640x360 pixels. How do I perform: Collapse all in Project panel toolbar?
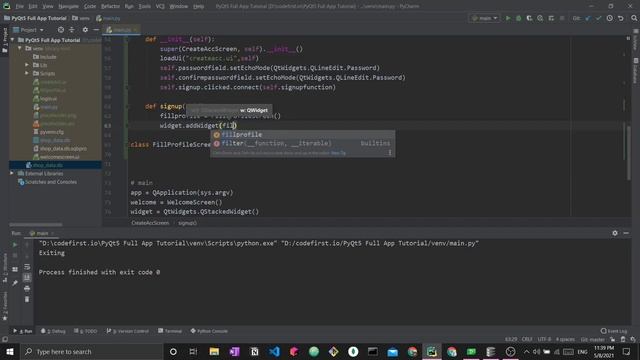[72, 30]
